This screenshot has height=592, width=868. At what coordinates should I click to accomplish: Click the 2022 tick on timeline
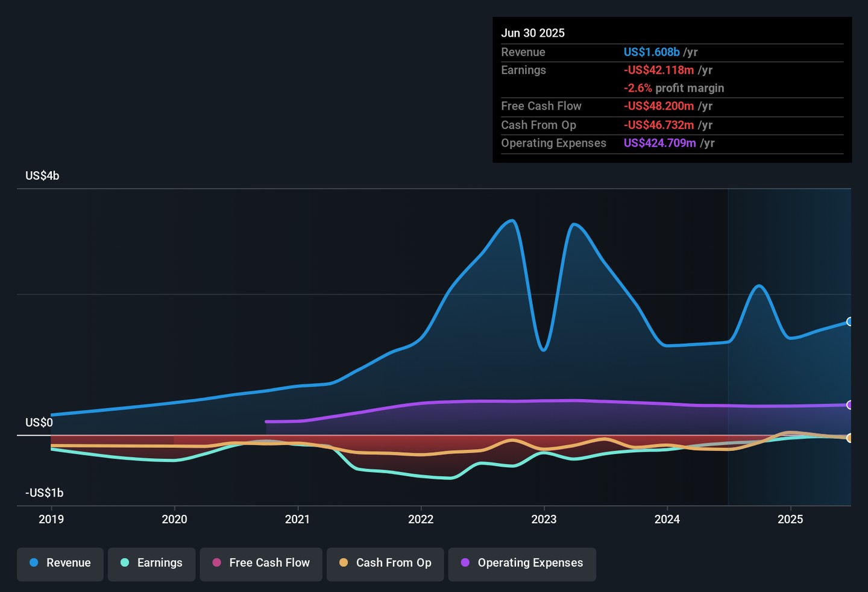click(x=421, y=519)
